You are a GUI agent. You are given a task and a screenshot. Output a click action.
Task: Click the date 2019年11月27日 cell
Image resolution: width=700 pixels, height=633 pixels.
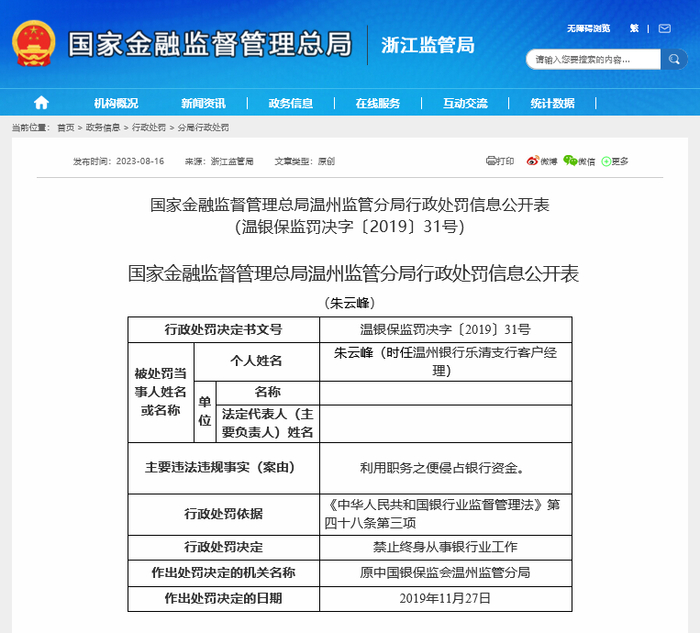coord(446,598)
